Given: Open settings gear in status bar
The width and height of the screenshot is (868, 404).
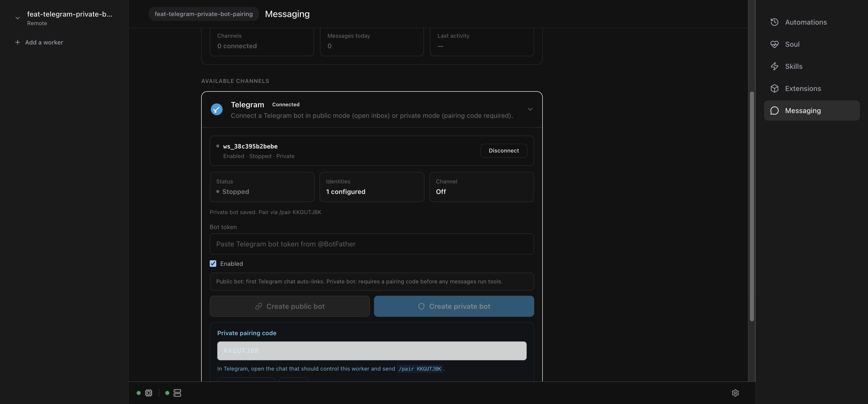Looking at the screenshot, I should [x=735, y=393].
